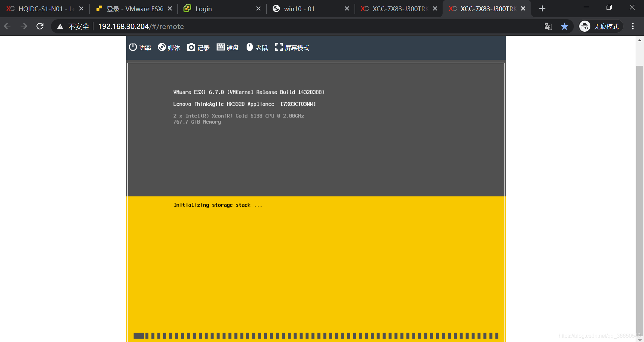Screen dimensions: 644x342
Task: Click the translate page icon
Action: 549,26
